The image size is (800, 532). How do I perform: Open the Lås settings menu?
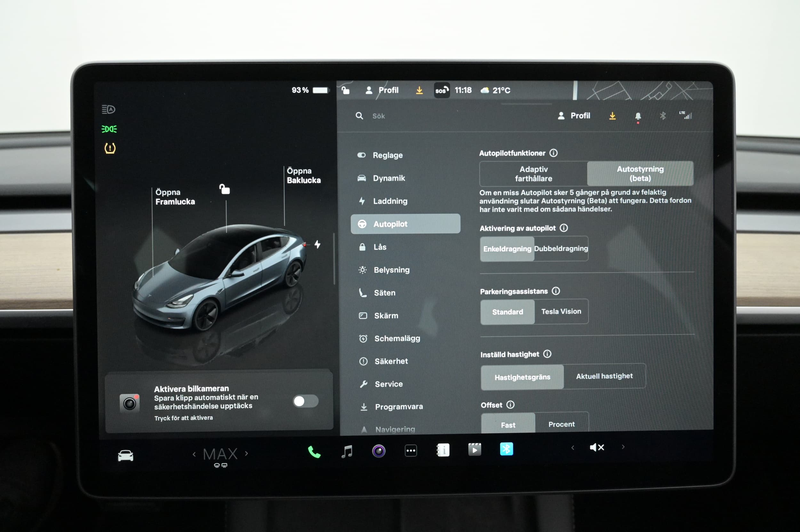405,247
